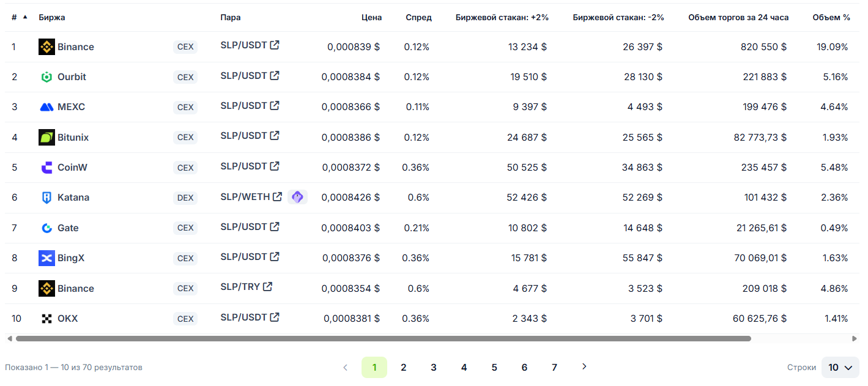This screenshot has height=386, width=868.
Task: Open the SLP/TRY pair external link
Action: coord(267,286)
